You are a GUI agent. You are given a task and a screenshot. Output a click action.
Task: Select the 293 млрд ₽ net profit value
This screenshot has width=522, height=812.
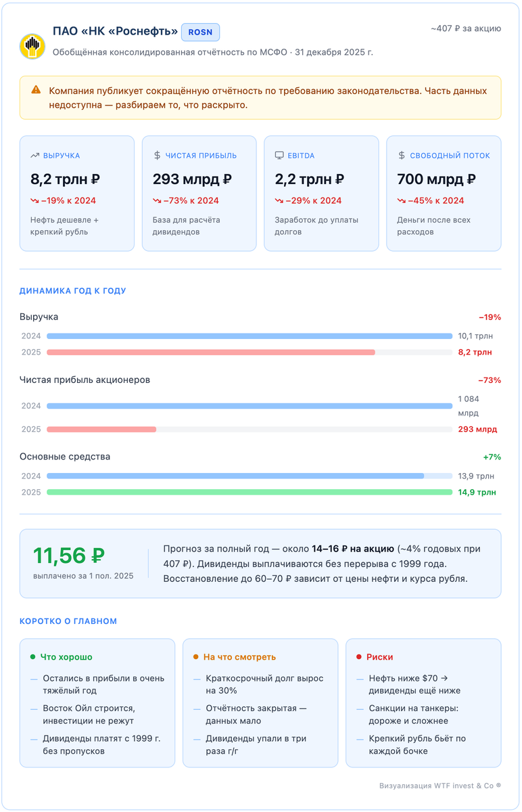click(x=193, y=179)
